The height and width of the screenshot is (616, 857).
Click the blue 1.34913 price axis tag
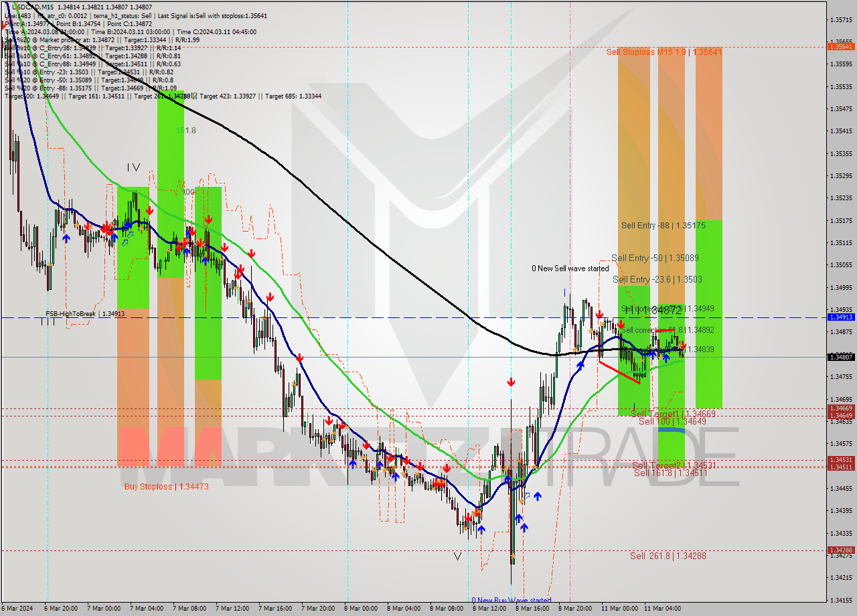click(841, 317)
